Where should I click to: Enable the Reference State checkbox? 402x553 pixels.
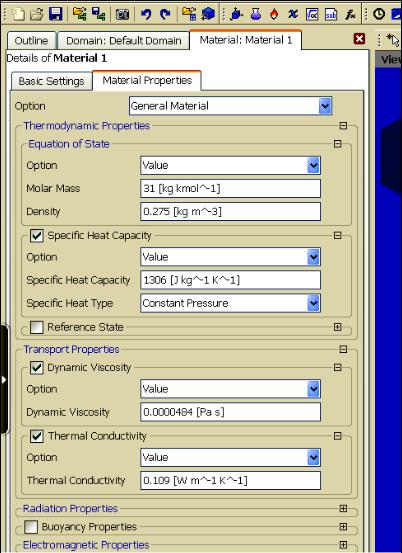[x=37, y=327]
